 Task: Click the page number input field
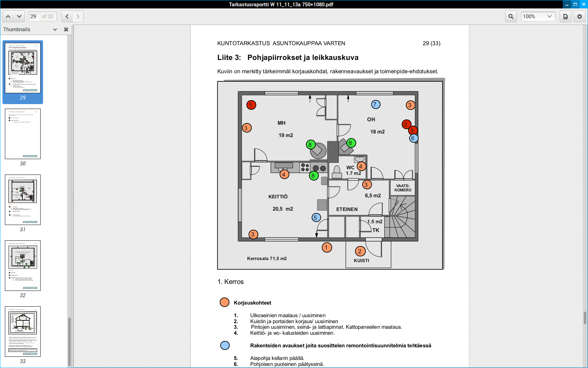click(34, 16)
